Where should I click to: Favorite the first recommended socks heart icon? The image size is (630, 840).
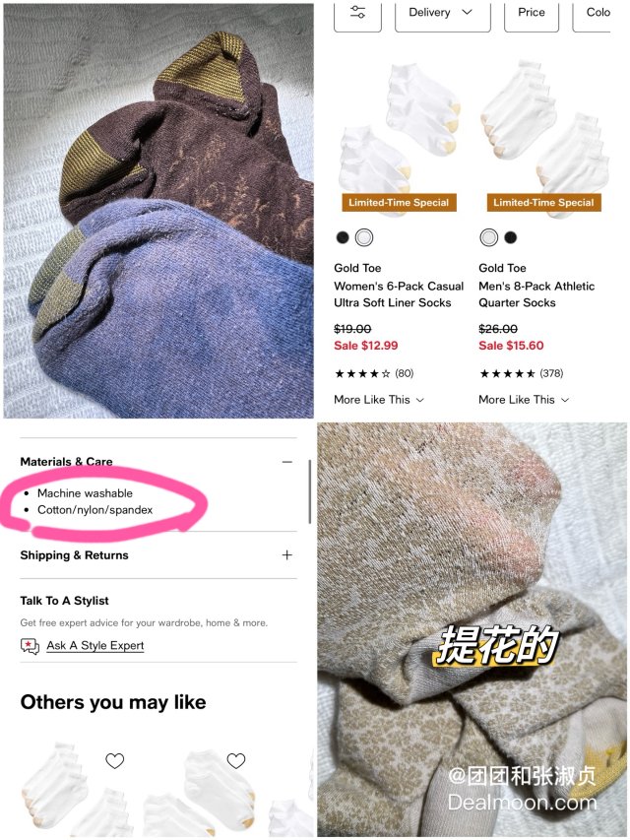(x=114, y=760)
